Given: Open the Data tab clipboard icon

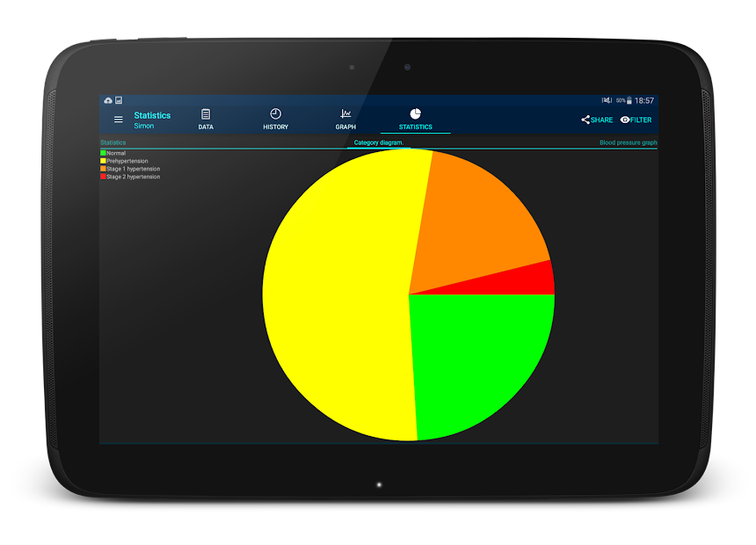Looking at the screenshot, I should tap(206, 114).
